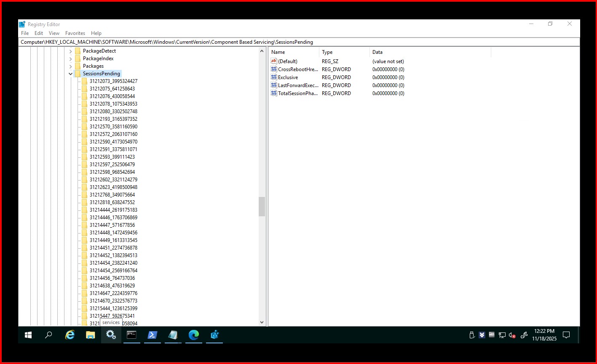Screen dimensions: 597x364
Task: Open the Favorites menu
Action: pos(75,33)
